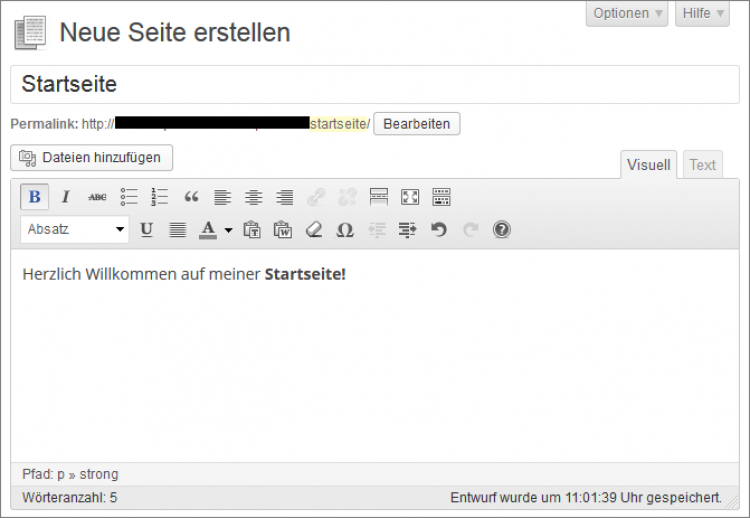Screen dimensions: 750x518
Task: Click the Dateien hinzufügen button
Action: tap(92, 158)
